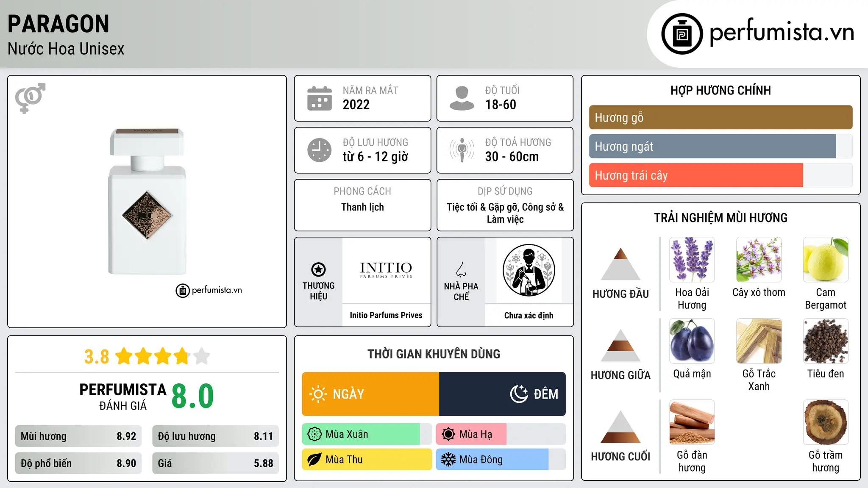Screen dimensions: 868x488
Task: Click the Hương giữa pyramid icon
Action: [620, 345]
